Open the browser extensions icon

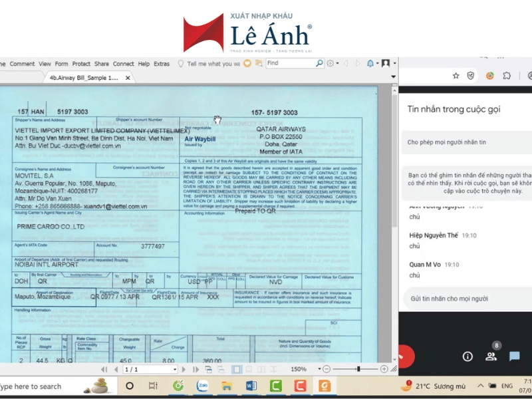pos(506,75)
